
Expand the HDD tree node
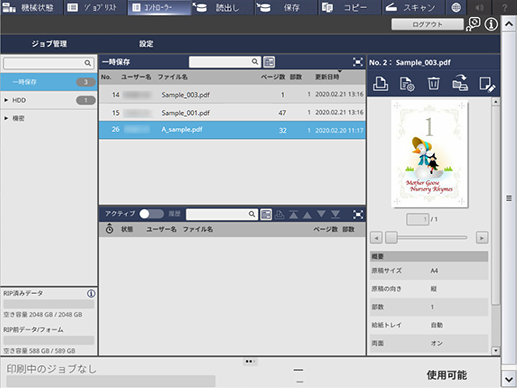6,100
